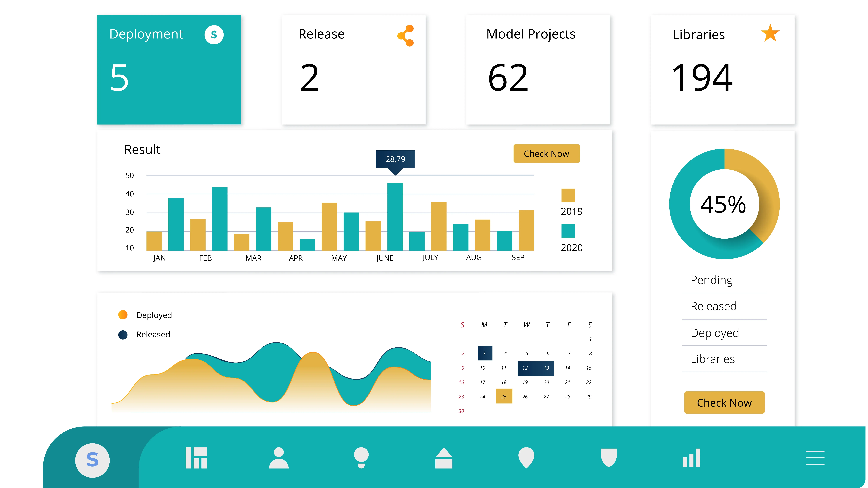The height and width of the screenshot is (488, 868).
Task: Select date 30 in calendar
Action: click(461, 411)
